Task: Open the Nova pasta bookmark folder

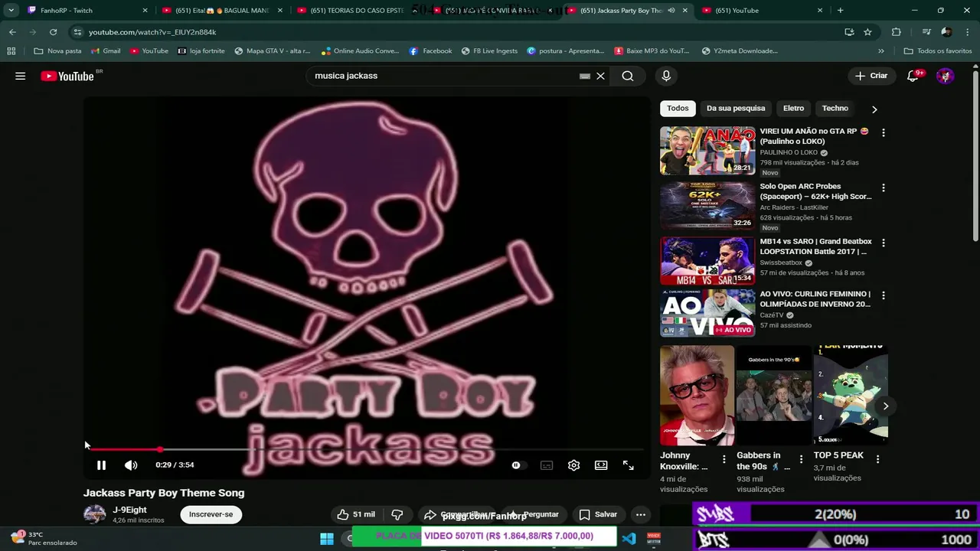Action: pyautogui.click(x=57, y=51)
